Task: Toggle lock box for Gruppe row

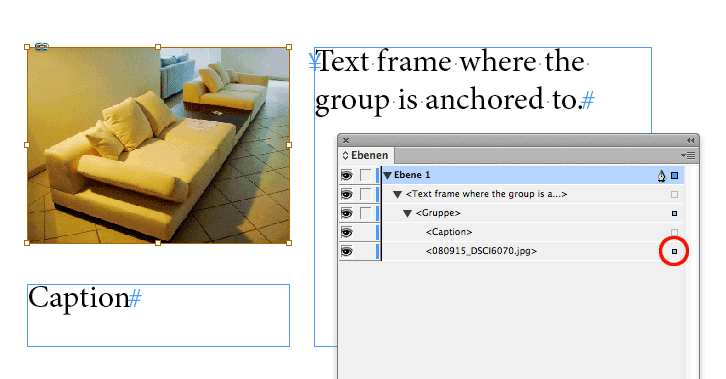Action: tap(365, 213)
